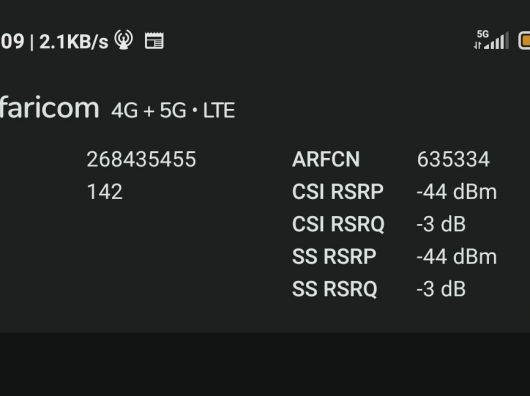The height and width of the screenshot is (396, 530).
Task: Select the CSI RSRP -44 dBm value
Action: click(457, 192)
